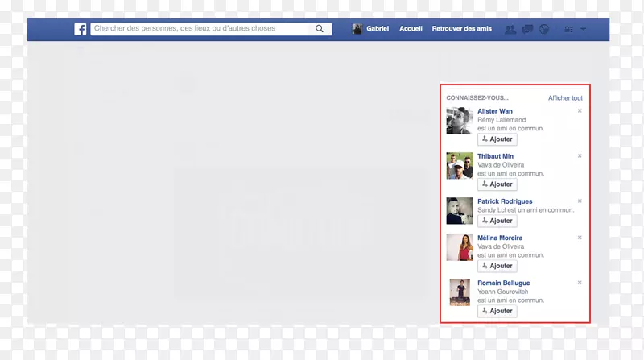The image size is (644, 360).
Task: Open Gabriel's profile from the top bar
Action: [370, 29]
